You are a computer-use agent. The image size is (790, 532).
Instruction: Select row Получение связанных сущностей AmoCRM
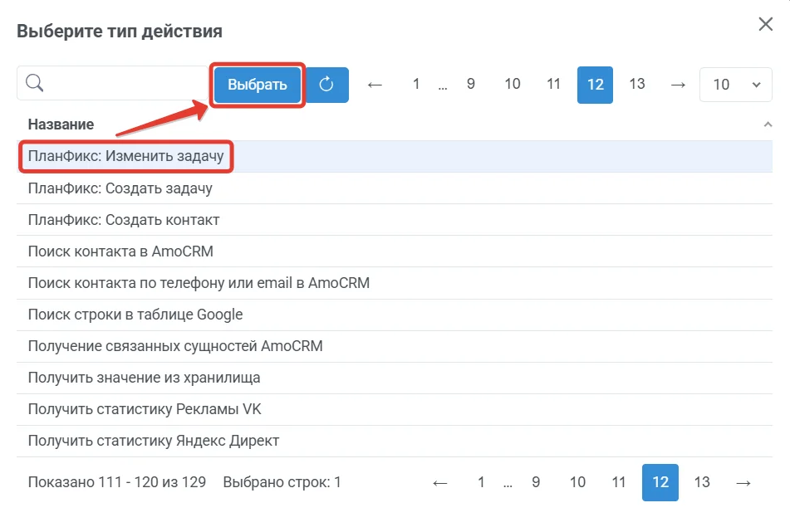[395, 346]
